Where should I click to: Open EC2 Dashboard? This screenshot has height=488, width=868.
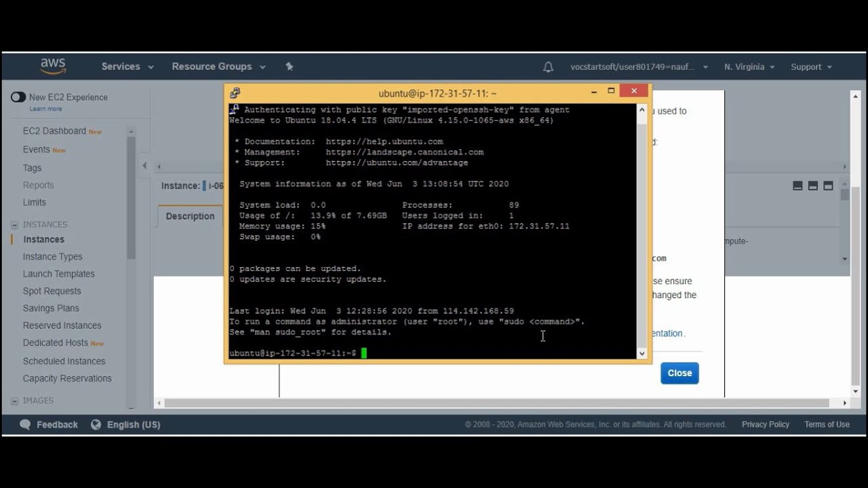[54, 131]
